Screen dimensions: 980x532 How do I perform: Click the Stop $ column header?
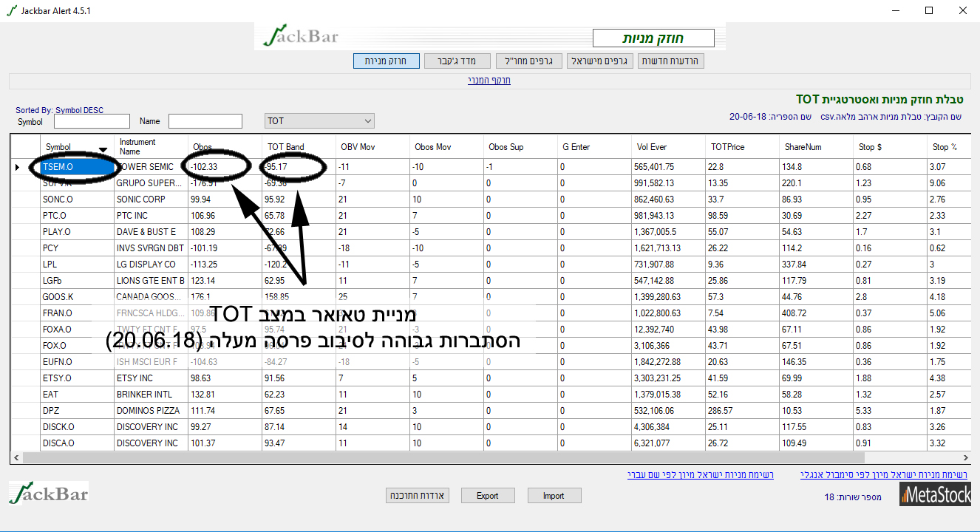890,146
